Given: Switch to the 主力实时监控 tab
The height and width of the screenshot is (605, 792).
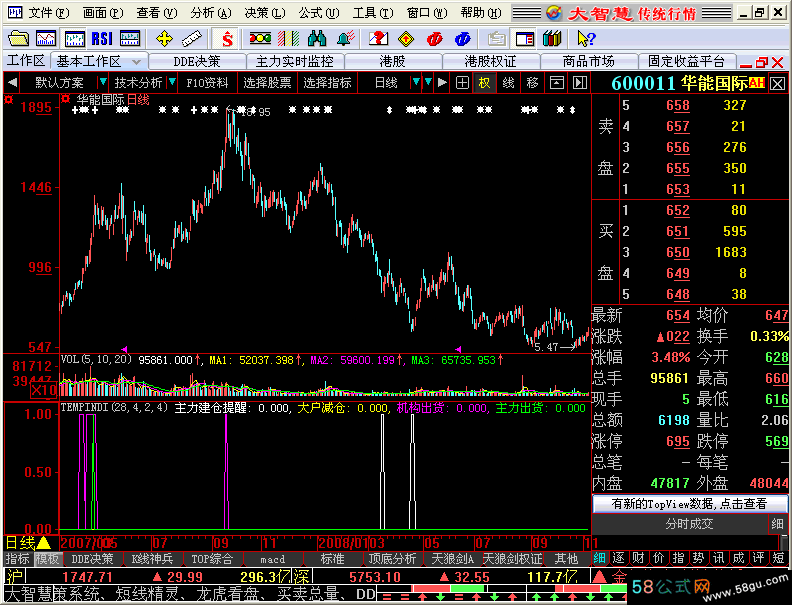Looking at the screenshot, I should 294,62.
